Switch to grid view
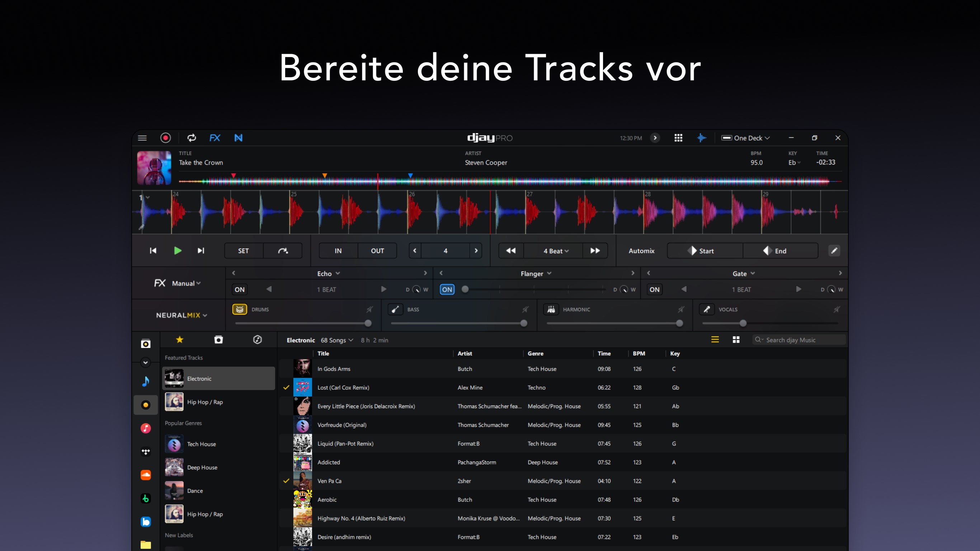 pos(736,340)
